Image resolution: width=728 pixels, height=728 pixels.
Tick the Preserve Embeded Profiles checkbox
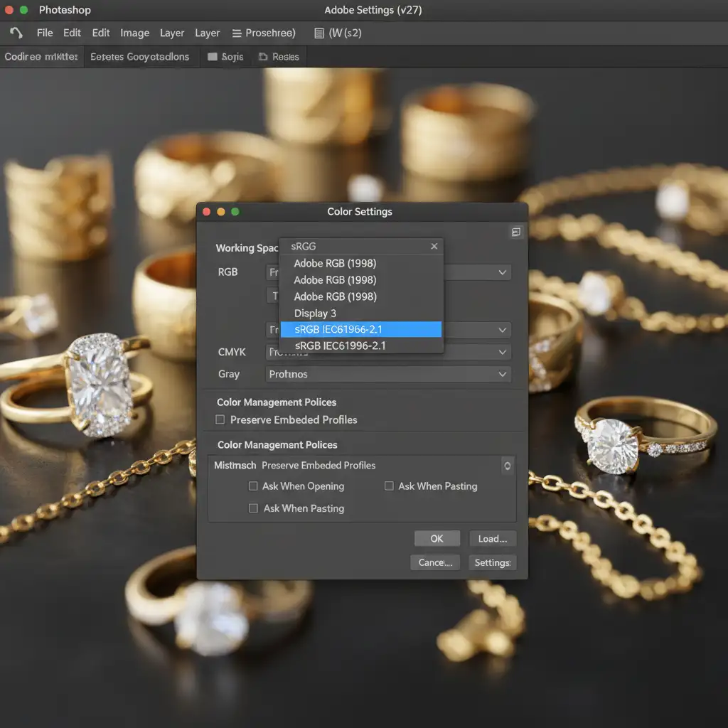[220, 420]
